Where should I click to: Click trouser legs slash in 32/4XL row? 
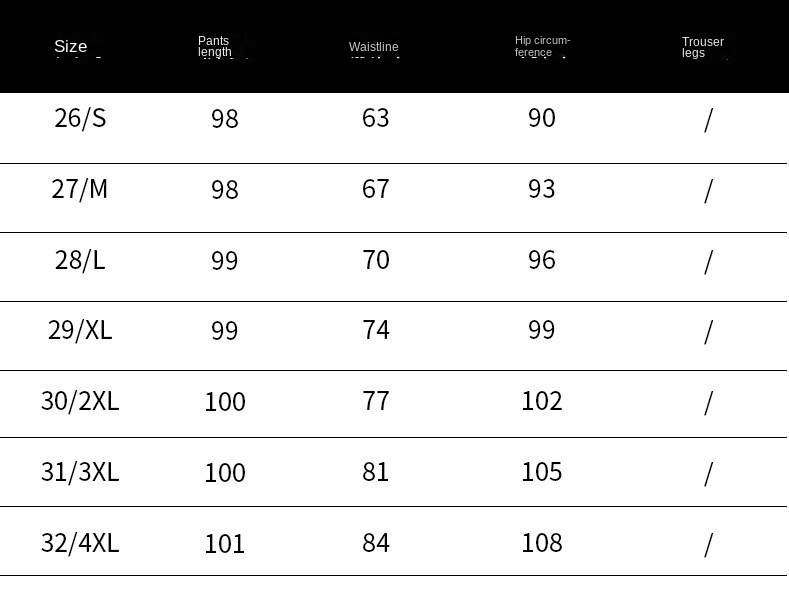coord(708,544)
